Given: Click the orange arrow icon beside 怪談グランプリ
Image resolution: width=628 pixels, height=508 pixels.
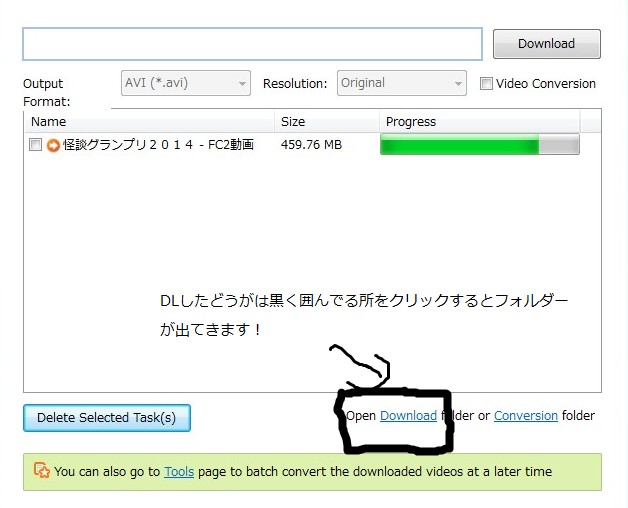Looking at the screenshot, I should 53,145.
